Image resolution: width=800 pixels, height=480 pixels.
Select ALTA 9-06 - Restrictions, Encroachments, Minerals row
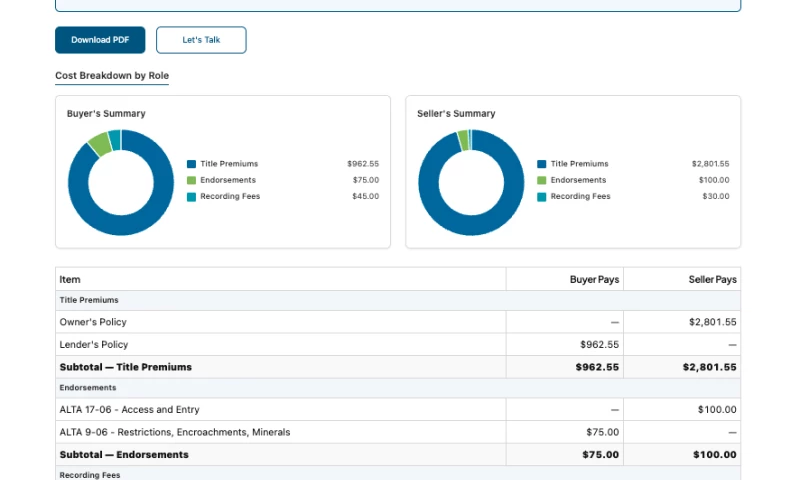[398, 432]
